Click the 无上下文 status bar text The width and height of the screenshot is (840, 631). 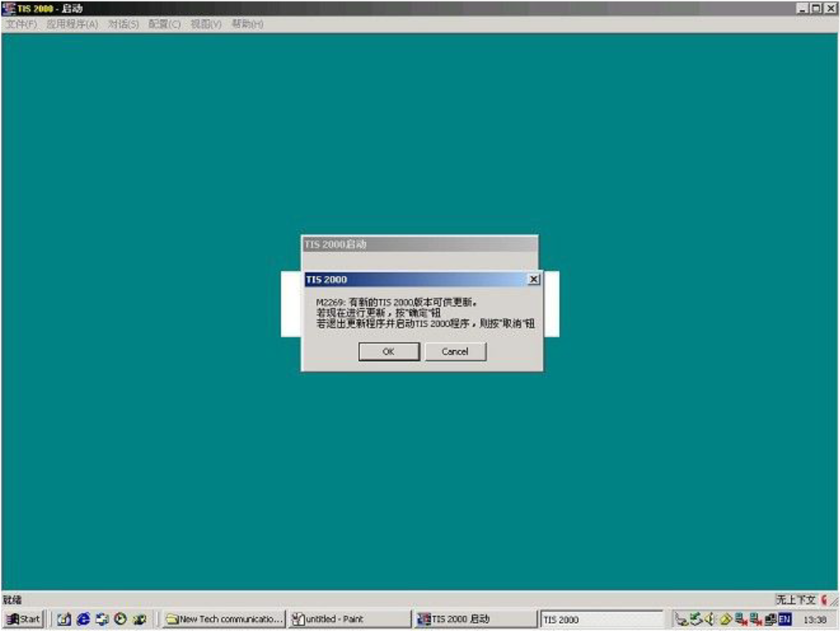(796, 600)
